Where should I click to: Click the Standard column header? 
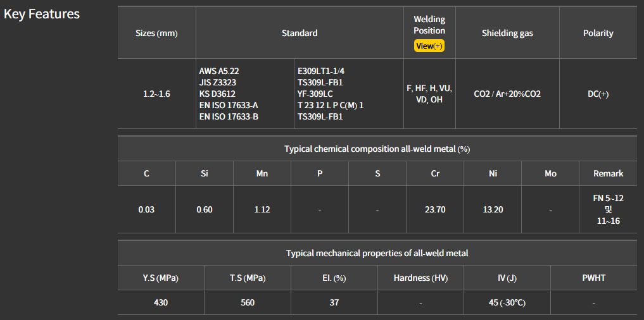click(x=300, y=33)
